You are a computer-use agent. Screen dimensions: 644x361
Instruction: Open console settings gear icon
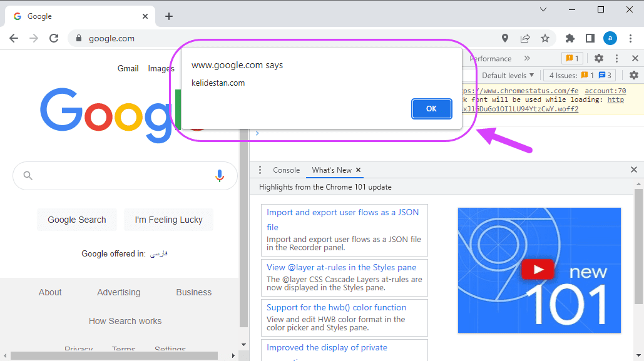coord(634,75)
